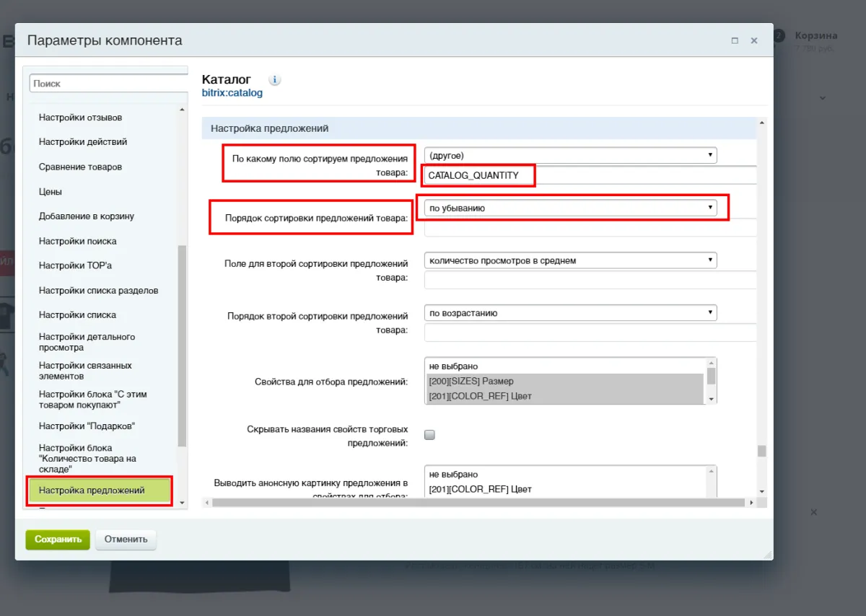The height and width of the screenshot is (616, 866).
Task: Open Настройки действий section
Action: 83,142
